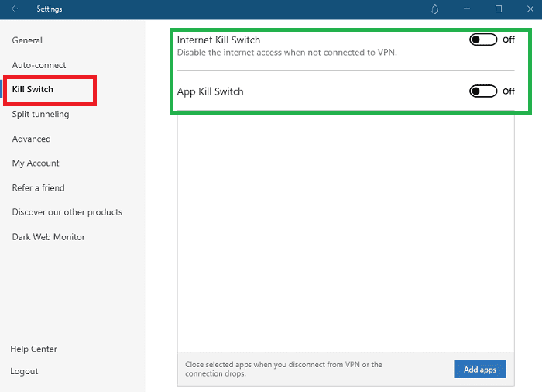This screenshot has height=392, width=542.
Task: Select Refer a friend option
Action: tap(38, 188)
